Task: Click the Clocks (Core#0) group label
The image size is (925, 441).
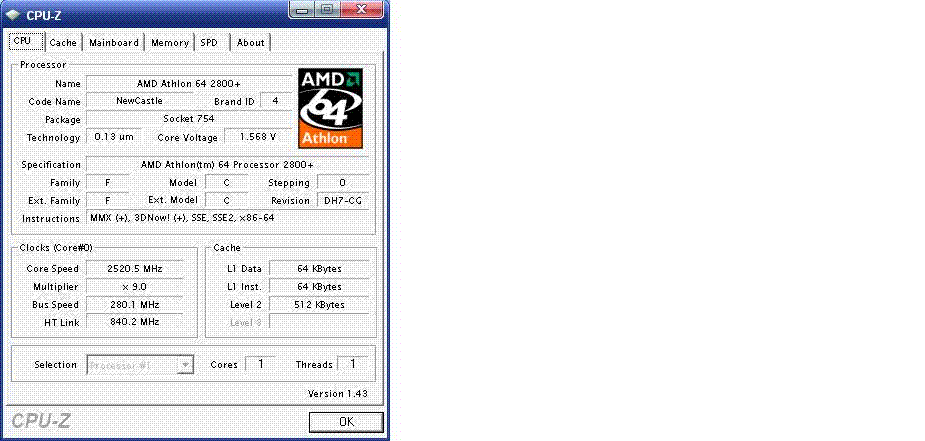Action: coord(56,248)
